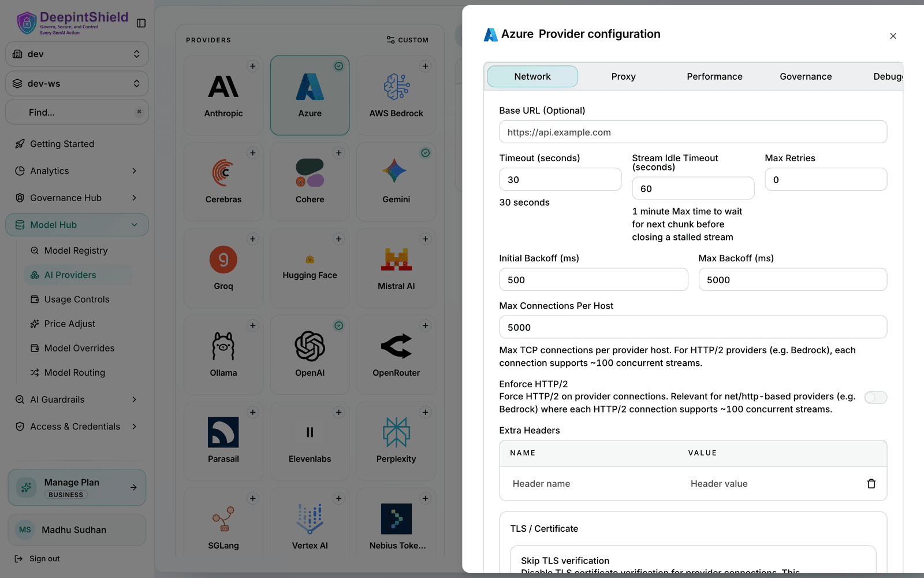Viewport: 924px width, 578px height.
Task: Add AWS Bedrock with plus icon
Action: [x=426, y=66]
